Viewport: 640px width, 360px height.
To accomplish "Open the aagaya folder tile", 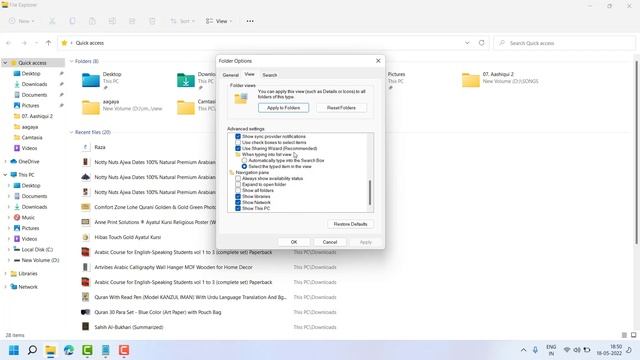I will pyautogui.click(x=122, y=107).
